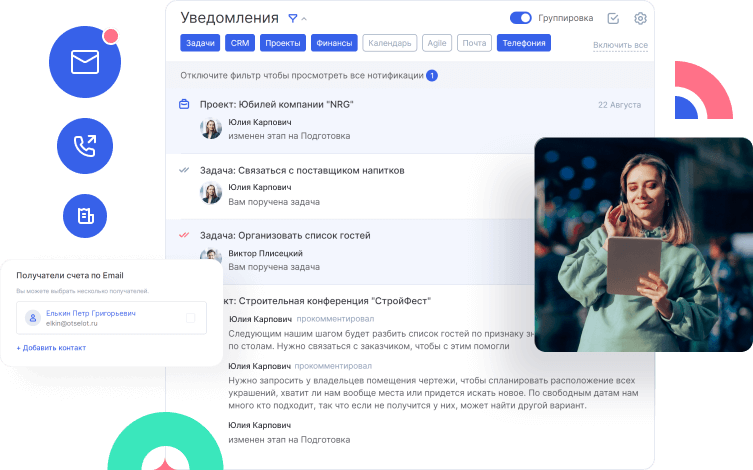Disable the Задачи filter chip
This screenshot has height=470, width=753.
[x=200, y=43]
